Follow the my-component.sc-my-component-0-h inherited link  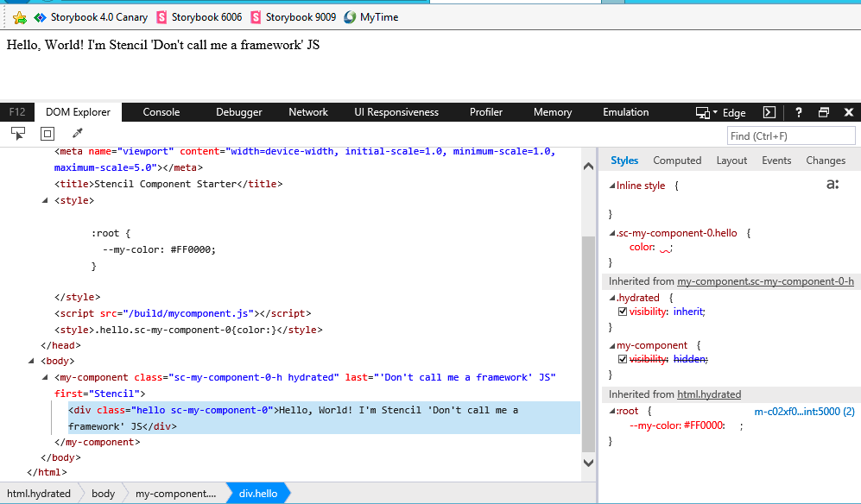point(765,281)
